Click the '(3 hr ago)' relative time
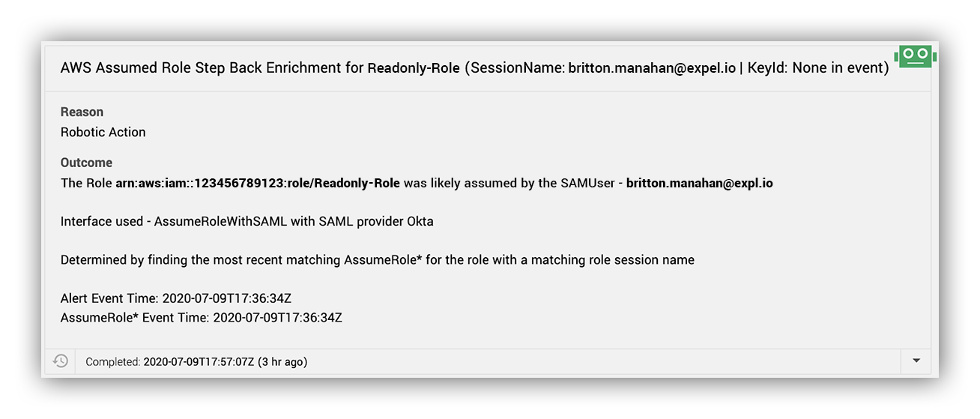 pyautogui.click(x=282, y=362)
